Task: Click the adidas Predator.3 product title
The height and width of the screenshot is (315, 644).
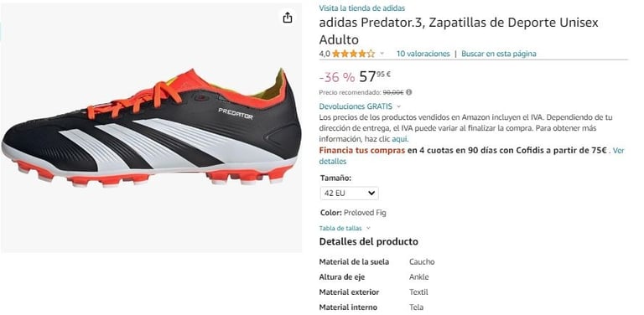Action: tap(459, 31)
